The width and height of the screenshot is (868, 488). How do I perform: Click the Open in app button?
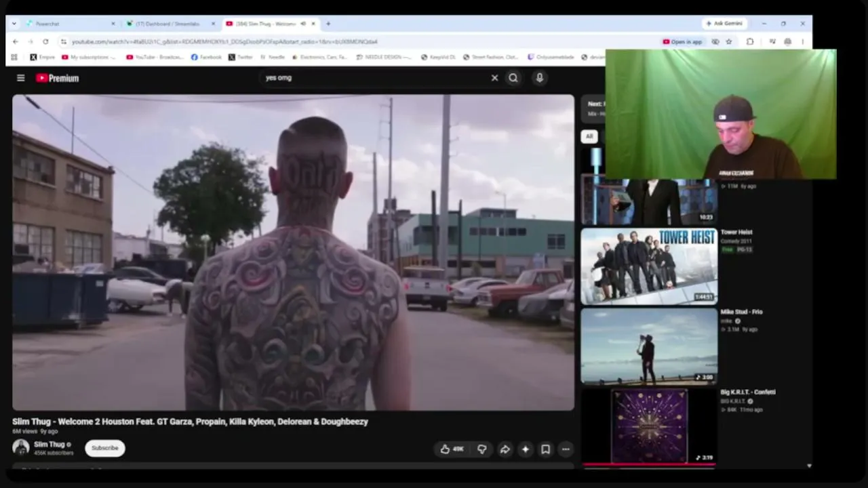pyautogui.click(x=683, y=42)
